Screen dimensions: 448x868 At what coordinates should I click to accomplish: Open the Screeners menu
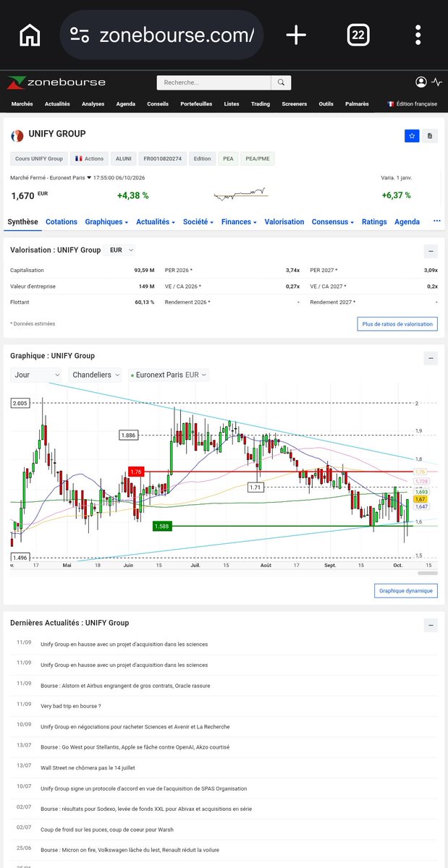click(x=295, y=104)
